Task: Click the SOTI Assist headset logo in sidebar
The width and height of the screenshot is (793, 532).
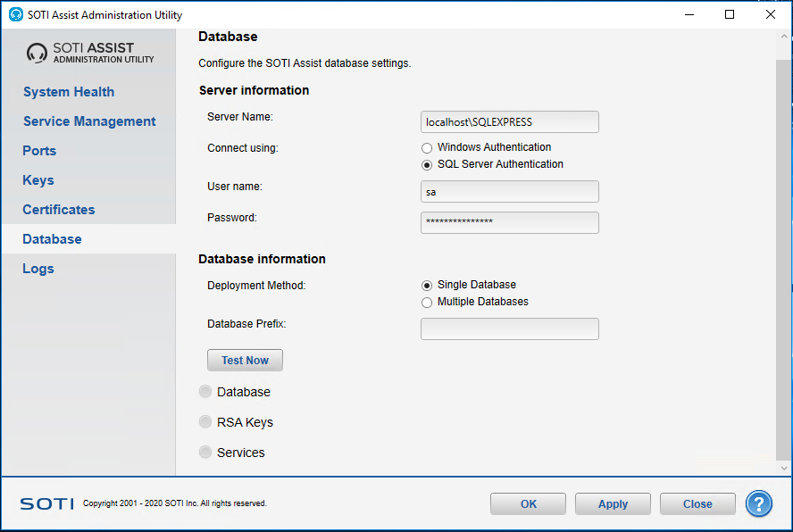Action: coord(37,53)
